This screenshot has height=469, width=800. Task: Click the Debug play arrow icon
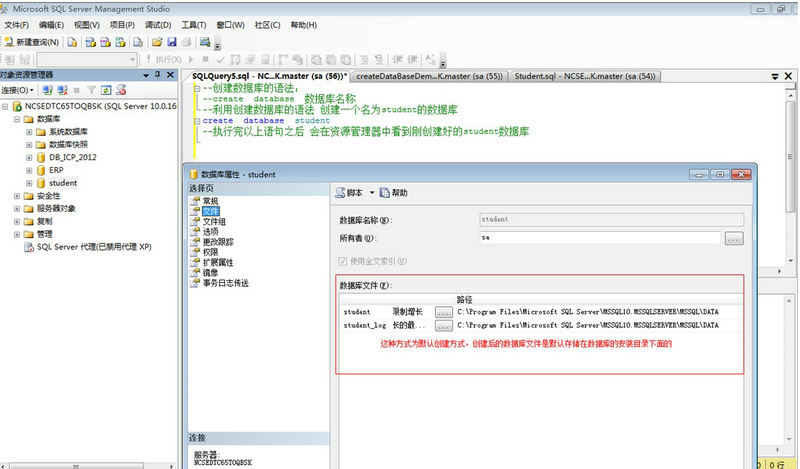191,60
